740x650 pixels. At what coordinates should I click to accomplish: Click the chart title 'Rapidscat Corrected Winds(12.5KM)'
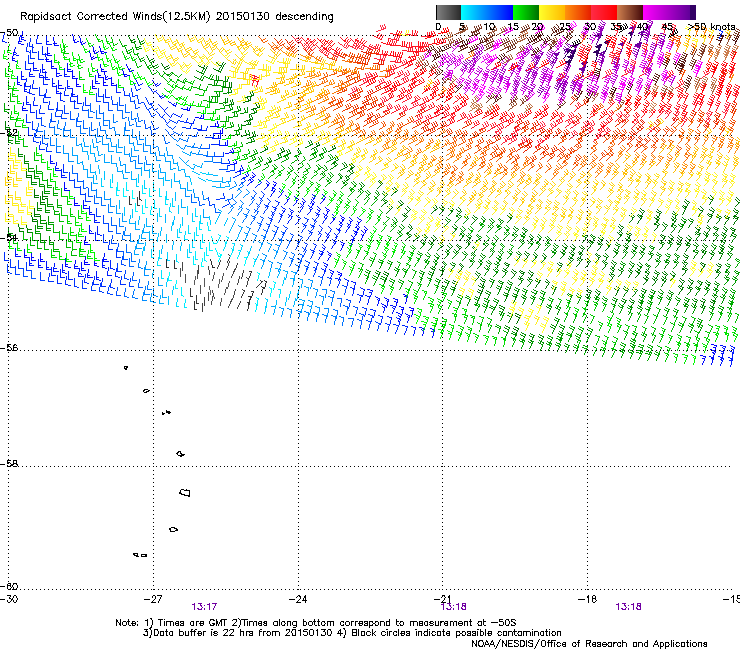[x=115, y=17]
